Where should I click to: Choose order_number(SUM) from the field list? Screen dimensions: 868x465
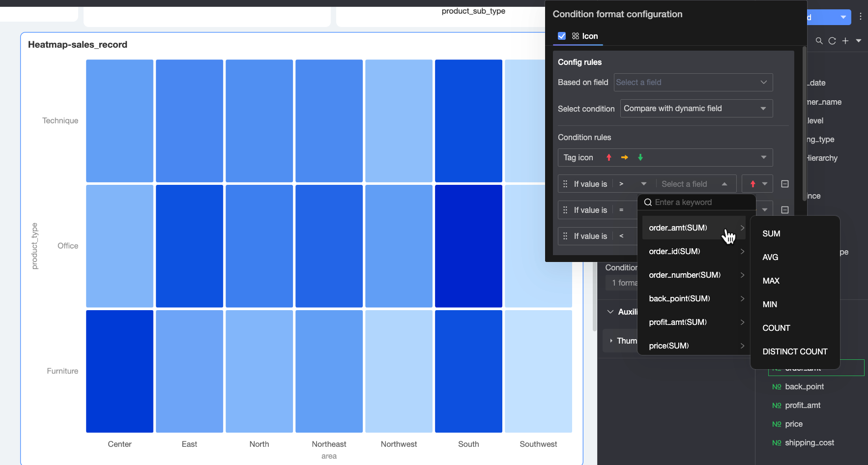[x=694, y=275]
